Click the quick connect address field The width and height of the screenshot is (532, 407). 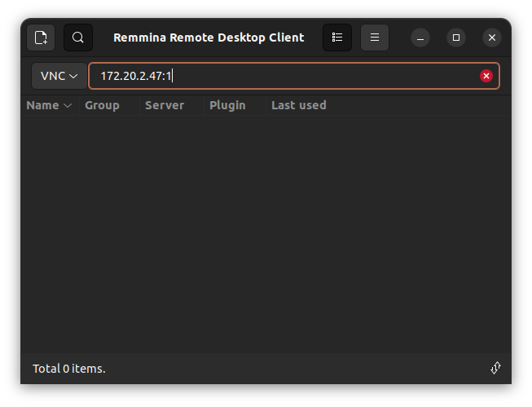point(294,76)
